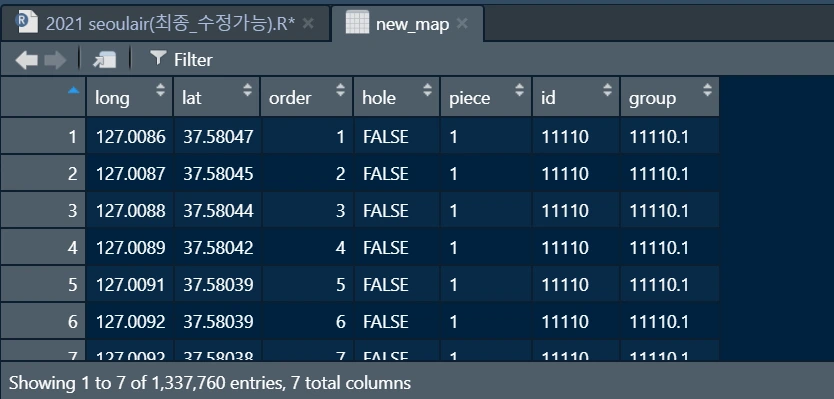Click the show in new window icon
The image size is (834, 399).
click(x=105, y=60)
